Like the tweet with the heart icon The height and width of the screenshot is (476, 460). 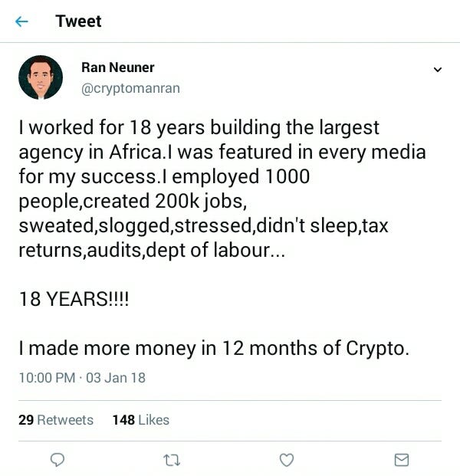(286, 460)
